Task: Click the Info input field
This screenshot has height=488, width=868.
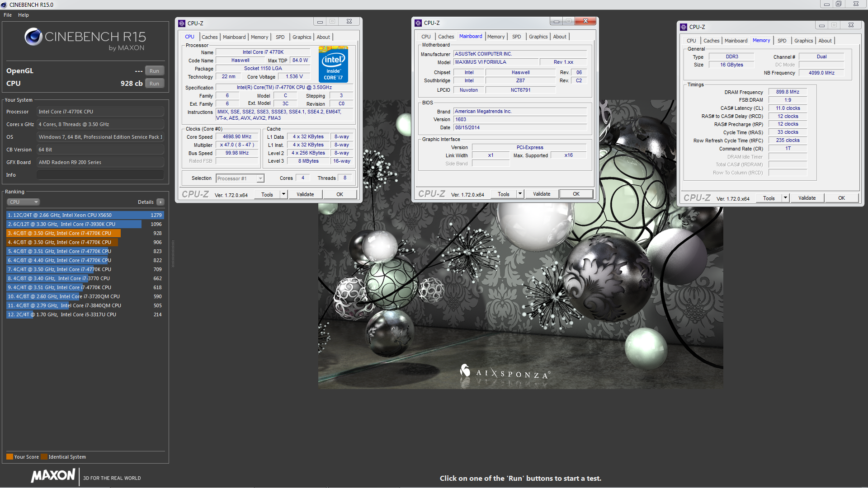Action: 100,175
